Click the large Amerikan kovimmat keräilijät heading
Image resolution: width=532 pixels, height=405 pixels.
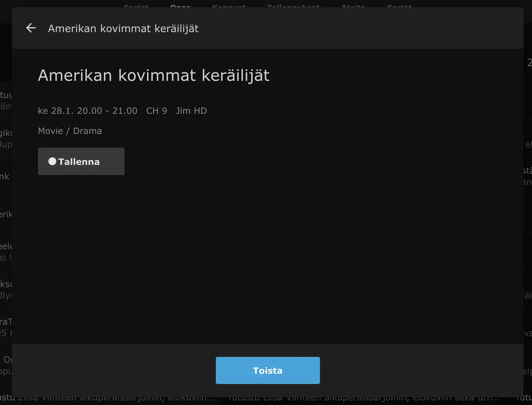pyautogui.click(x=153, y=75)
